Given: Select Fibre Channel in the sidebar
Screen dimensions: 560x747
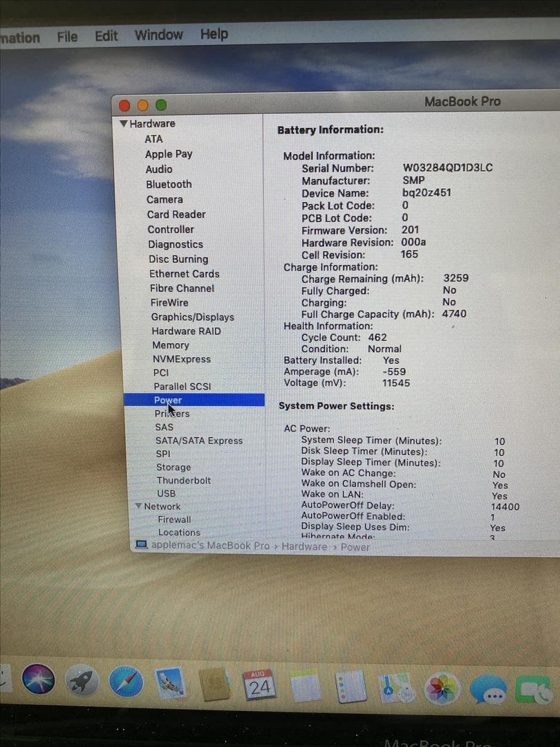Looking at the screenshot, I should pyautogui.click(x=182, y=288).
